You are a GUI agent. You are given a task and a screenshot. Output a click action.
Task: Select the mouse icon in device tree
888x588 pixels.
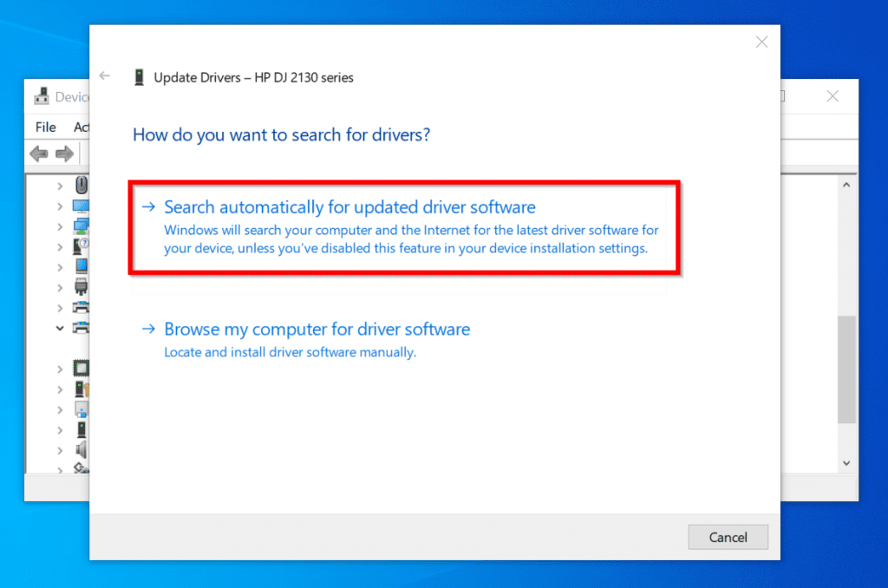(82, 185)
